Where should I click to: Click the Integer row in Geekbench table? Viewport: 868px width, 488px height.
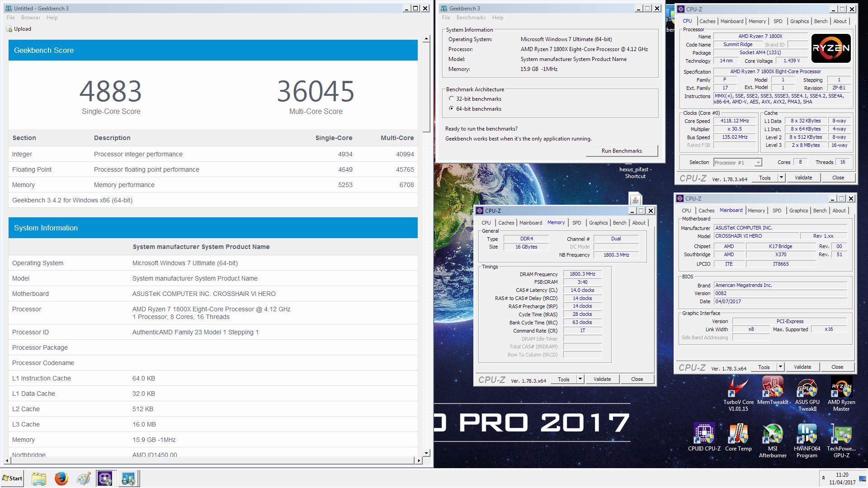point(213,154)
